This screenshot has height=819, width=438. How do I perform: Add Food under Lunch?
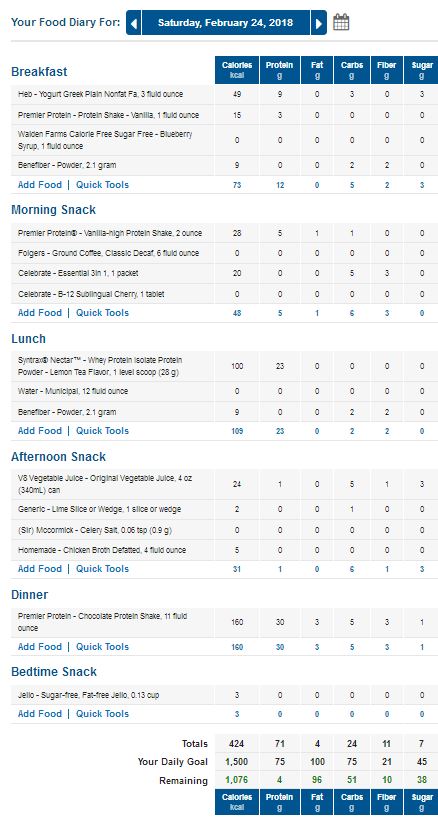[x=40, y=431]
